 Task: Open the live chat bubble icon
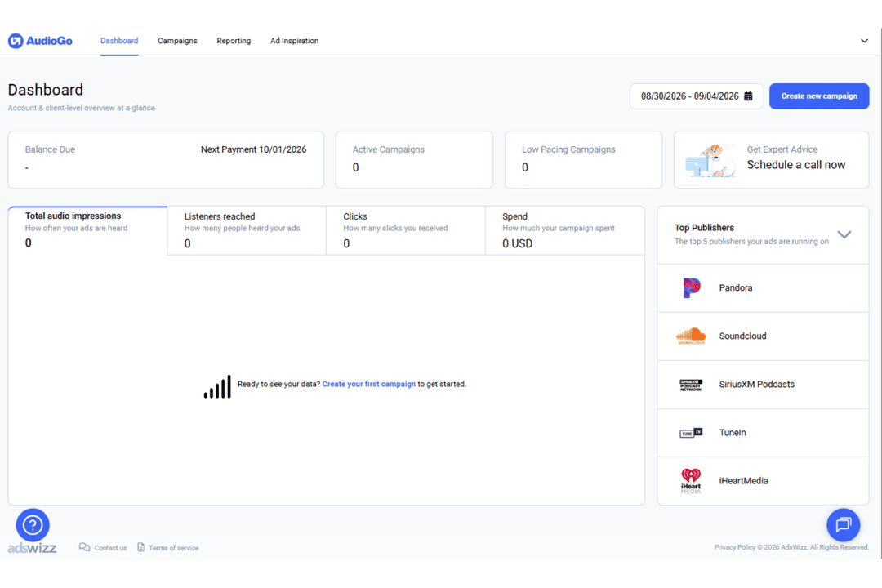click(x=843, y=525)
